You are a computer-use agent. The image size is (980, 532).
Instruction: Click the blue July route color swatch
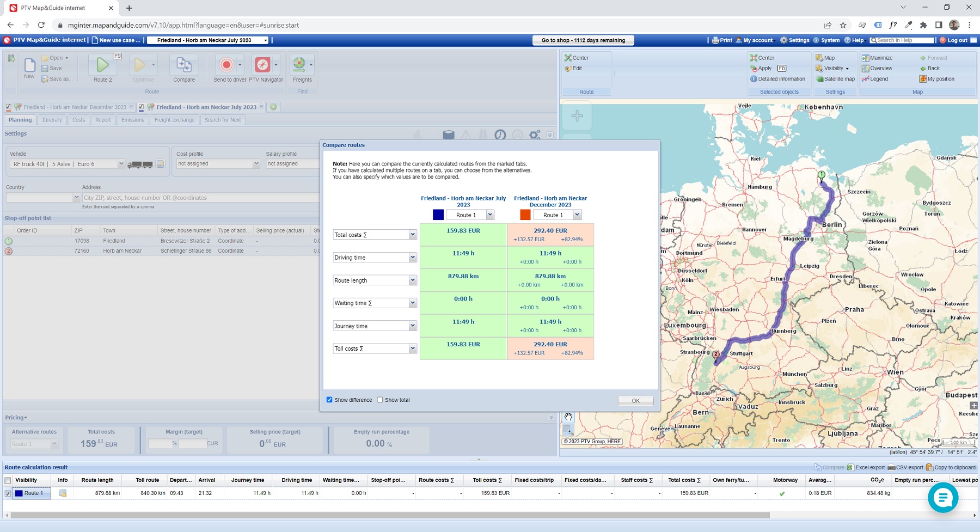438,215
